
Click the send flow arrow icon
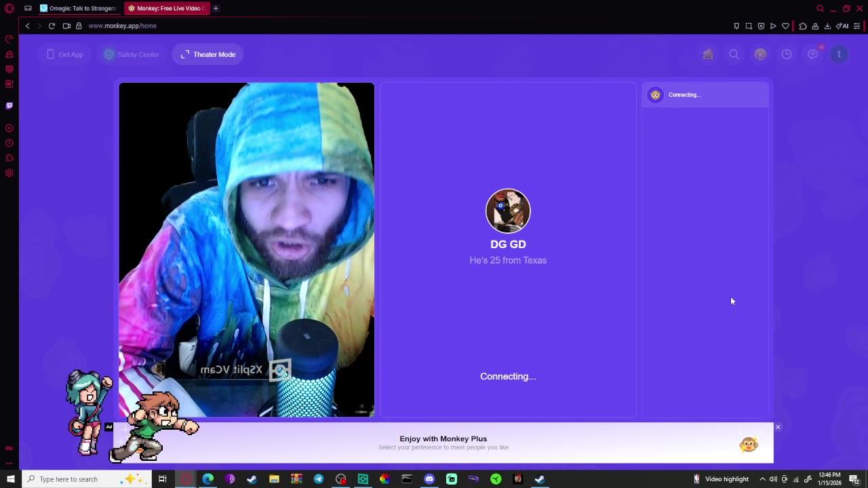coord(773,26)
